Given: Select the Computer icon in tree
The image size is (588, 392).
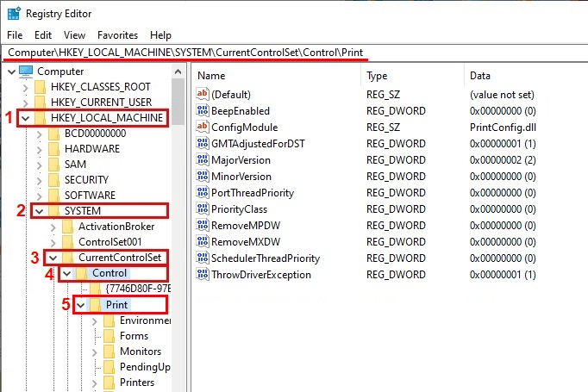Looking at the screenshot, I should pos(26,72).
